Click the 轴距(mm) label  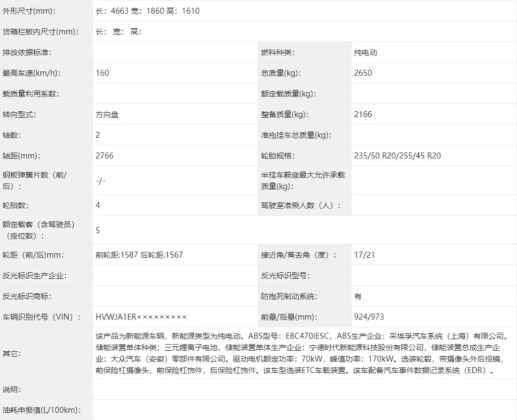[x=21, y=156]
